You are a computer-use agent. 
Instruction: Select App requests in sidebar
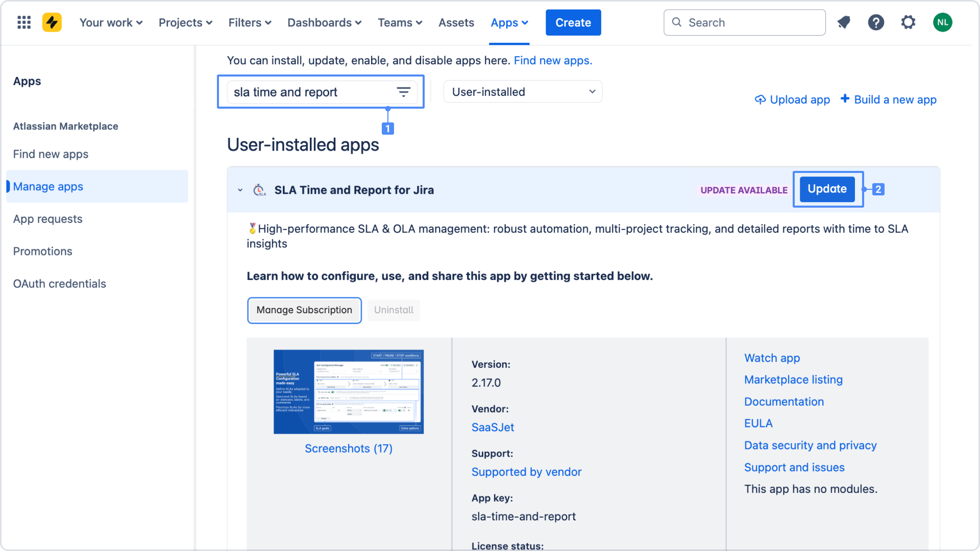click(47, 219)
